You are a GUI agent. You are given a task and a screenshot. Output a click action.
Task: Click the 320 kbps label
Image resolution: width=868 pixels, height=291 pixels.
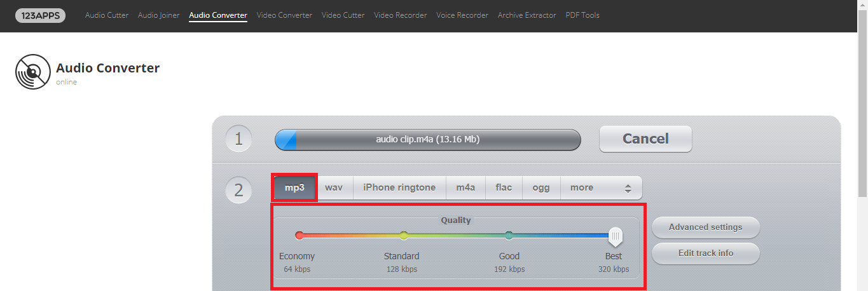pos(614,269)
